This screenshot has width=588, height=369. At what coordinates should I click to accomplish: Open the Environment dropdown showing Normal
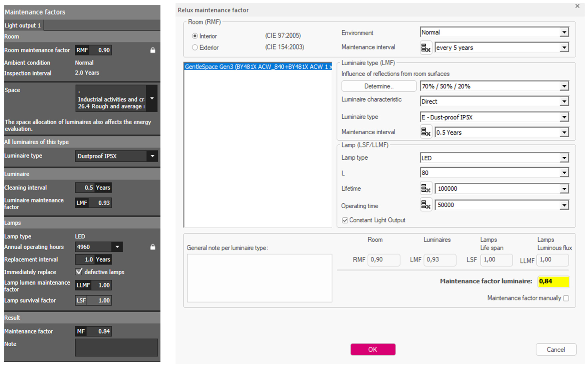point(564,32)
